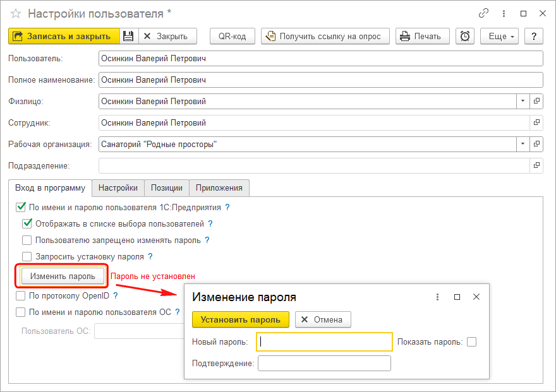Enable Запросить установку пароля checkbox

point(27,257)
